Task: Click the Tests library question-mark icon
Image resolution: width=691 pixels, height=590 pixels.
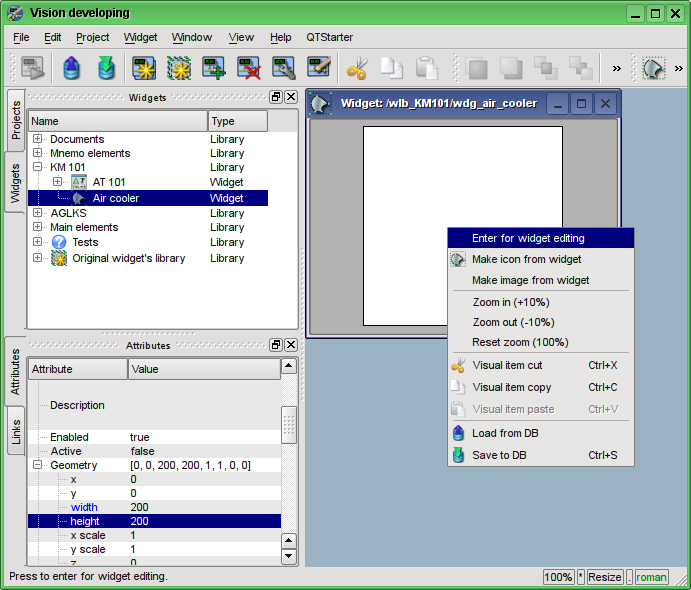Action: [59, 242]
